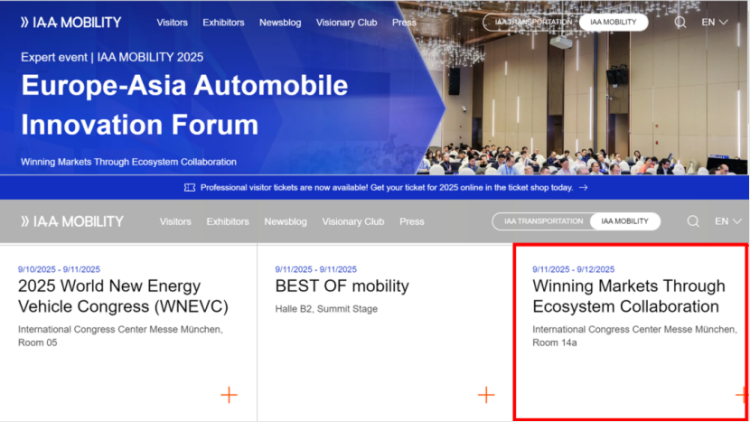Click the ticket icon in the announcement banner
This screenshot has width=750, height=422.
(190, 187)
